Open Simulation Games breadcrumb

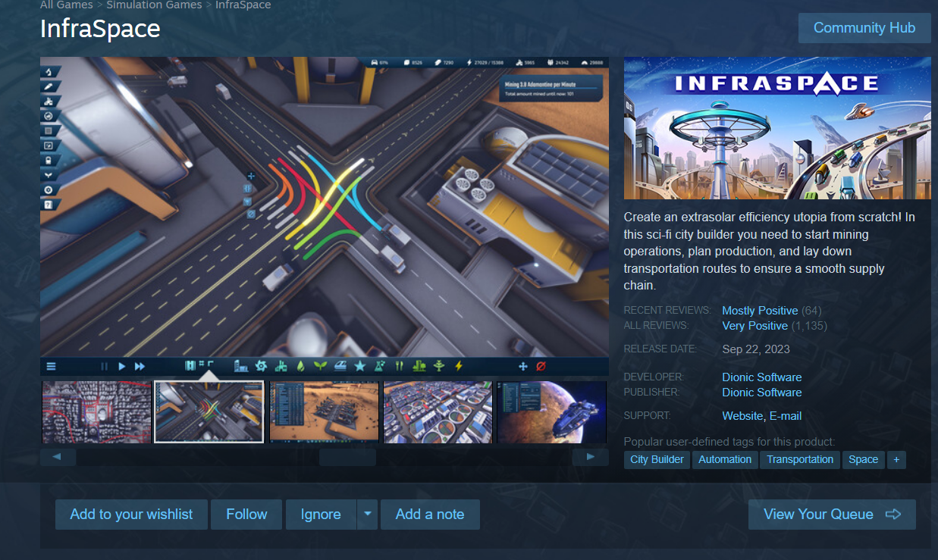[x=154, y=5]
